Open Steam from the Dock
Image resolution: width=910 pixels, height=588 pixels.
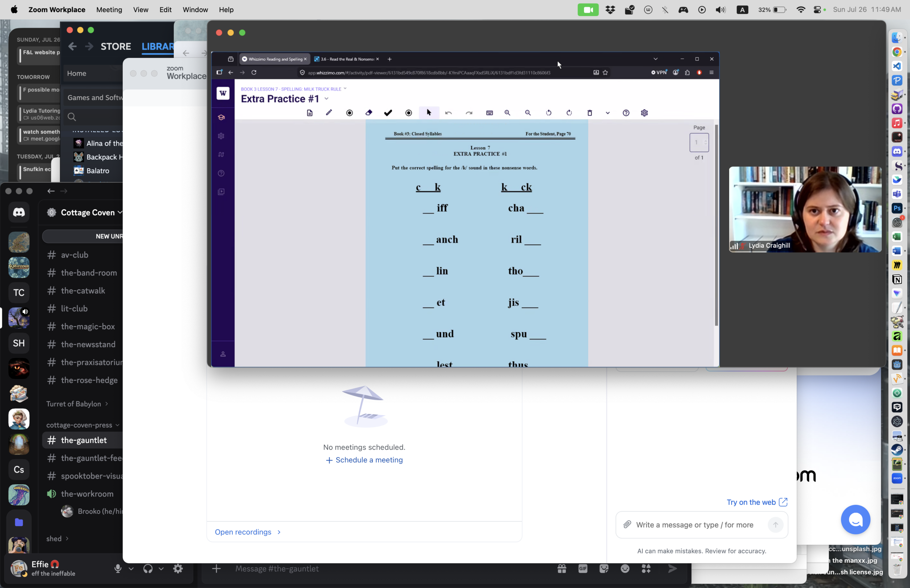point(896,449)
